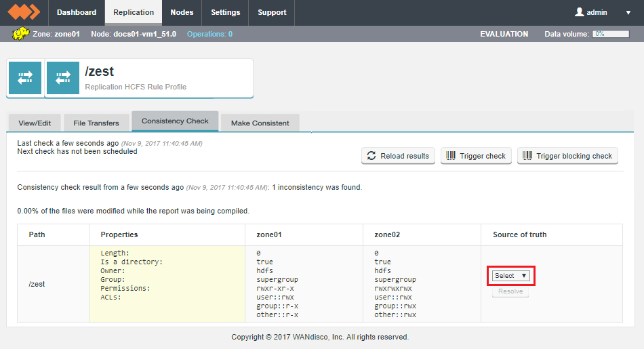Click the Hadoop elephant zone icon
The image size is (644, 349).
coord(20,34)
